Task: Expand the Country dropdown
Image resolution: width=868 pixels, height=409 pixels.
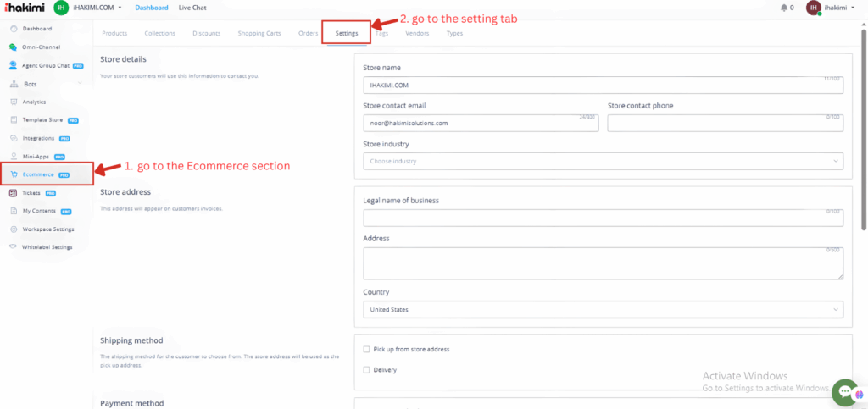Action: [x=603, y=310]
